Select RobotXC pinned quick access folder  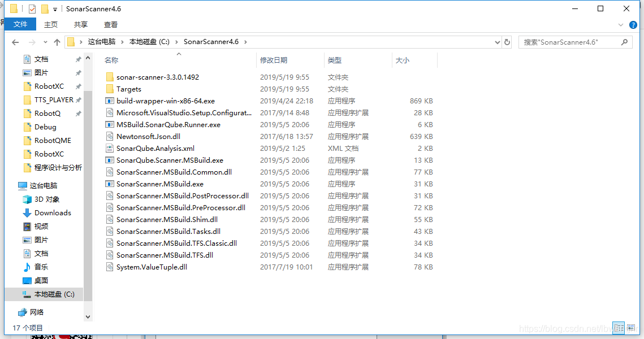49,86
